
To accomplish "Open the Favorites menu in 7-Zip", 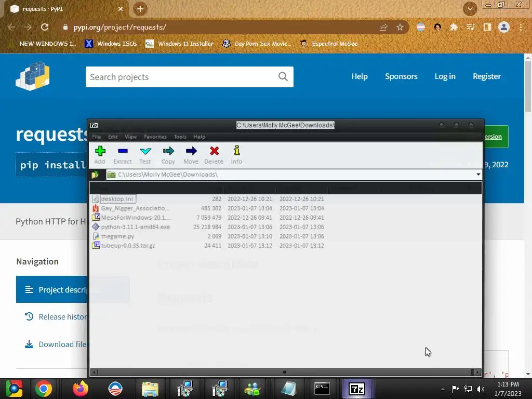I will (x=155, y=137).
